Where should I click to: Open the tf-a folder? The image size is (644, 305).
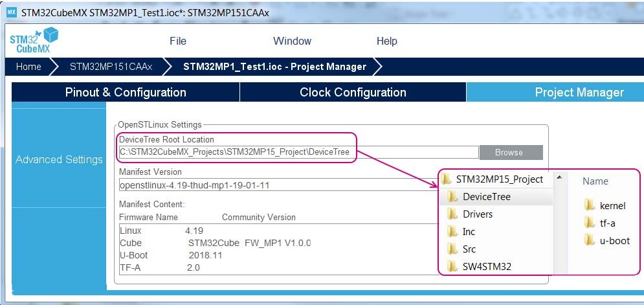click(x=608, y=223)
